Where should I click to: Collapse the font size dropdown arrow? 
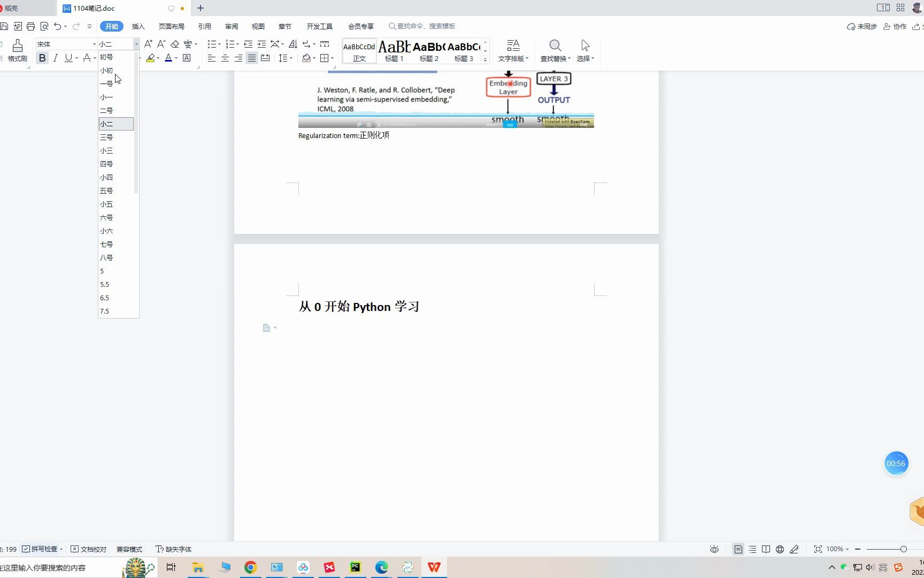point(136,44)
